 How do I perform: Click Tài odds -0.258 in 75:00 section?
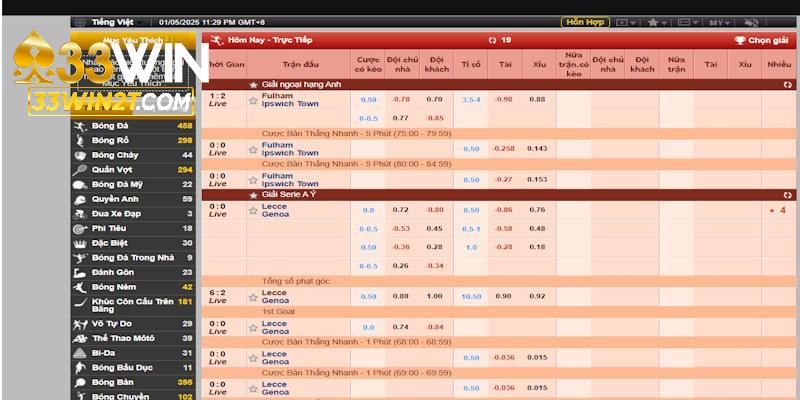[x=504, y=148]
